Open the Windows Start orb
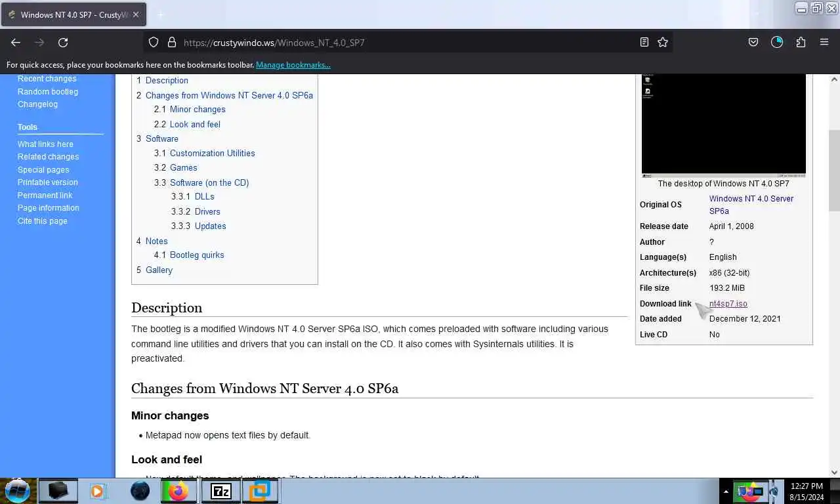This screenshot has width=840, height=504. click(x=18, y=490)
